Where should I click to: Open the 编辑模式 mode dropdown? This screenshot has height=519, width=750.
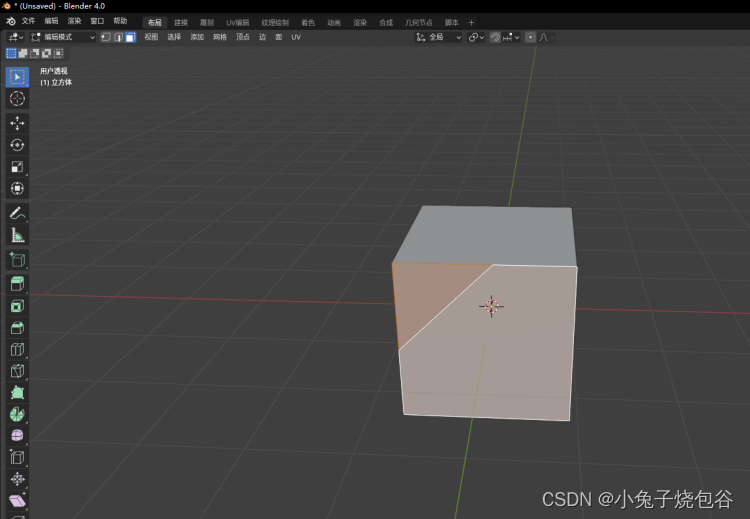pos(63,37)
